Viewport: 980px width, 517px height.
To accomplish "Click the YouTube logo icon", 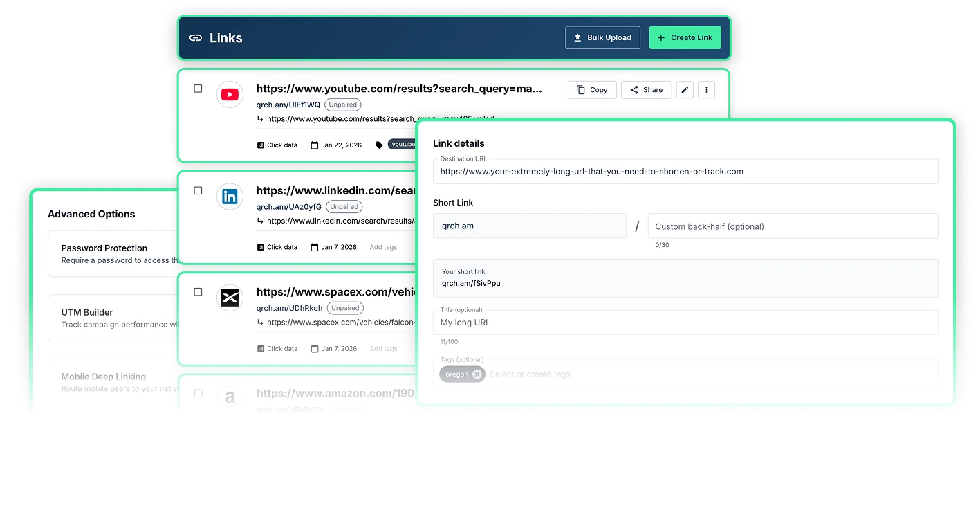I will [x=230, y=95].
